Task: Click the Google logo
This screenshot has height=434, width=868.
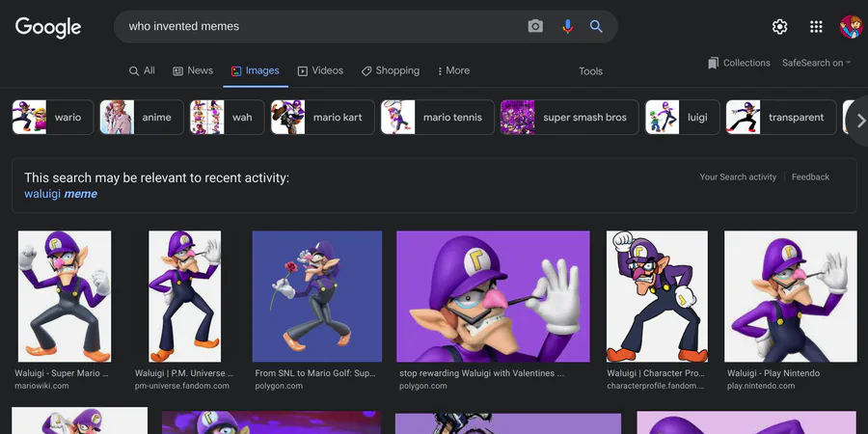Action: 48,27
